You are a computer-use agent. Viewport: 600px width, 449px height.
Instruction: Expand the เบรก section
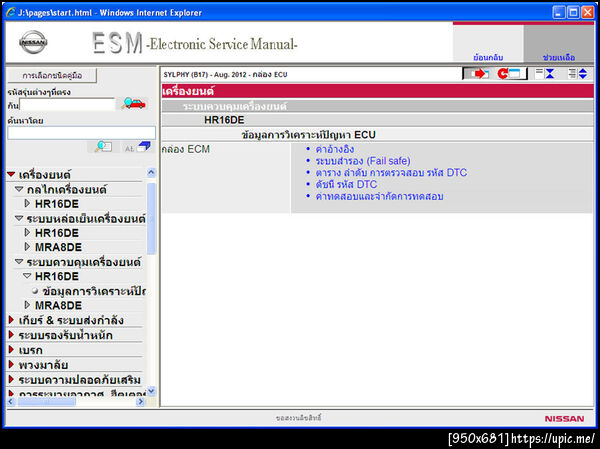click(x=11, y=350)
